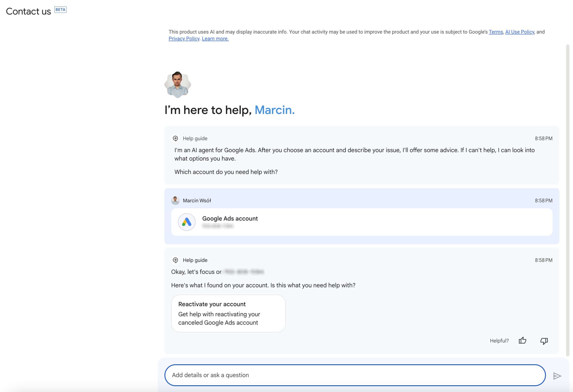Click Marcin Wsół small avatar
573x392 pixels.
pyautogui.click(x=175, y=201)
